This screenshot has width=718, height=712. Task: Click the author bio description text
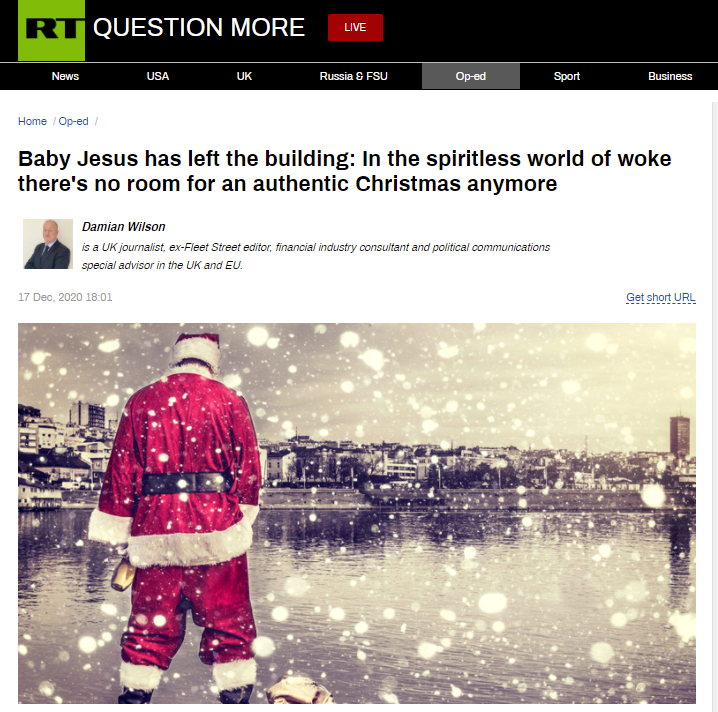tap(316, 256)
